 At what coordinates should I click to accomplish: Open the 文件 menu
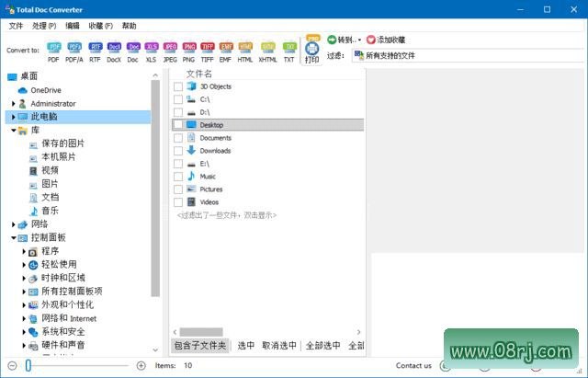click(x=16, y=26)
